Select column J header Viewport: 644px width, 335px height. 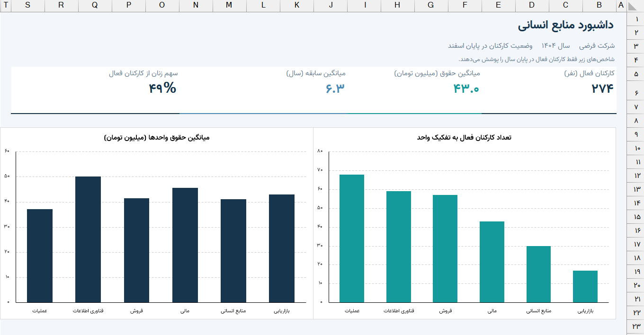[x=331, y=6]
